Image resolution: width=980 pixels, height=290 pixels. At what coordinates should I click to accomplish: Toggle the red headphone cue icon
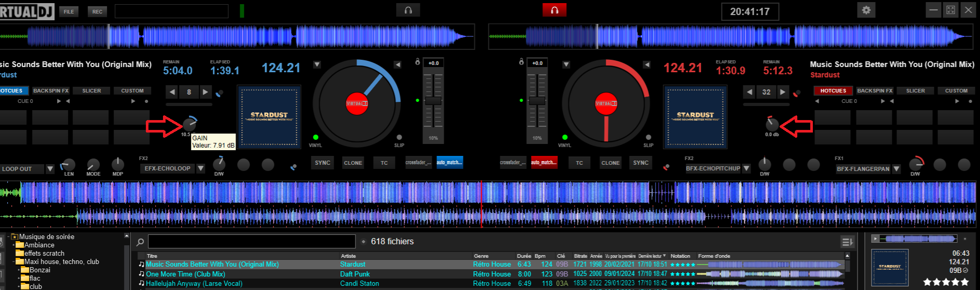pos(554,10)
